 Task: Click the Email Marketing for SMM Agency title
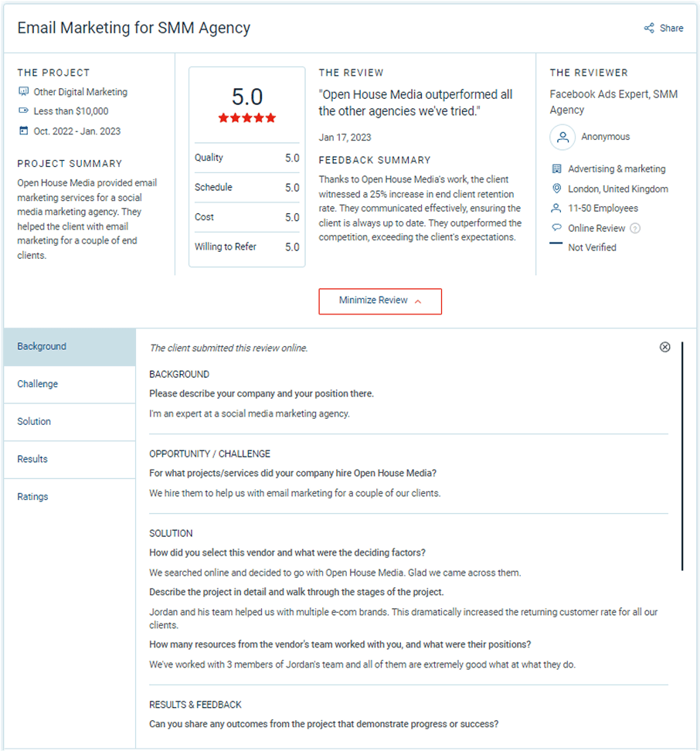point(134,29)
